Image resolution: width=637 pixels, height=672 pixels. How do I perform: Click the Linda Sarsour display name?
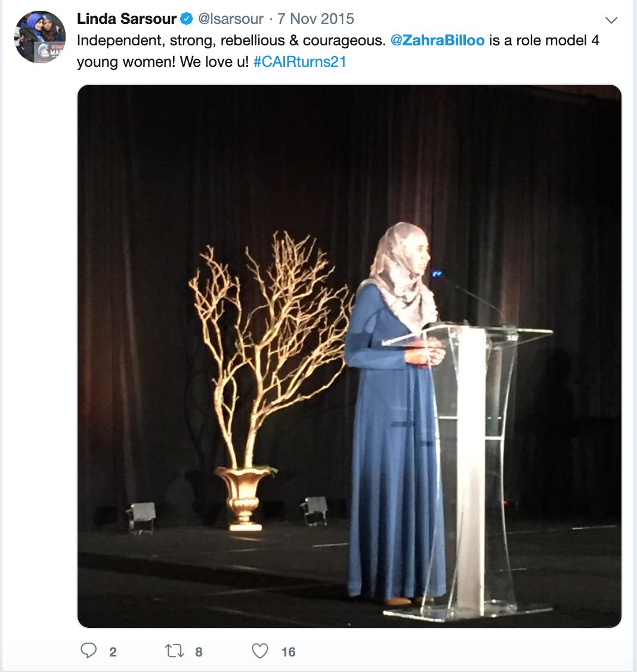pos(126,19)
